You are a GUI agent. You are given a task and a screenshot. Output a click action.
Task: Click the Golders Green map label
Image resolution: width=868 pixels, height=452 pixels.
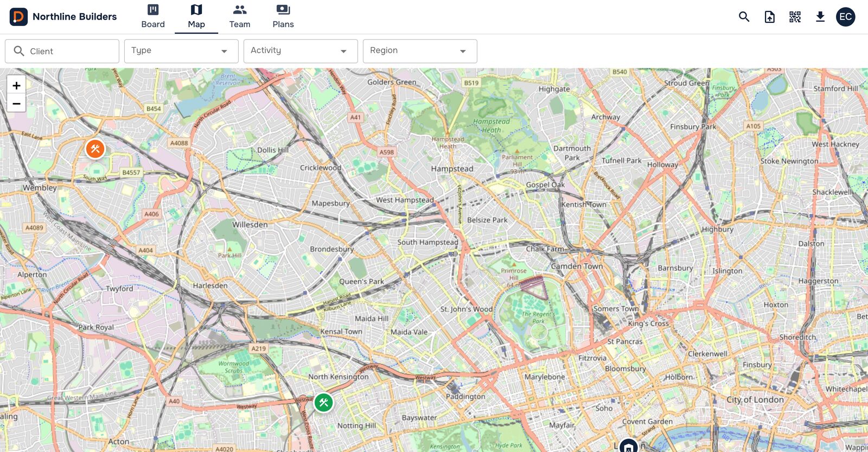[x=392, y=82]
